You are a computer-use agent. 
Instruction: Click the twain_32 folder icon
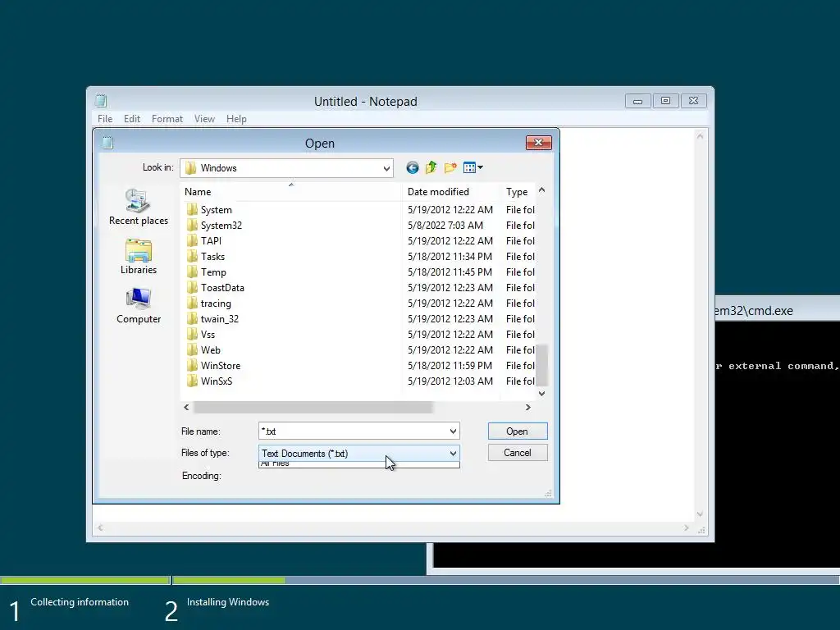pos(192,318)
